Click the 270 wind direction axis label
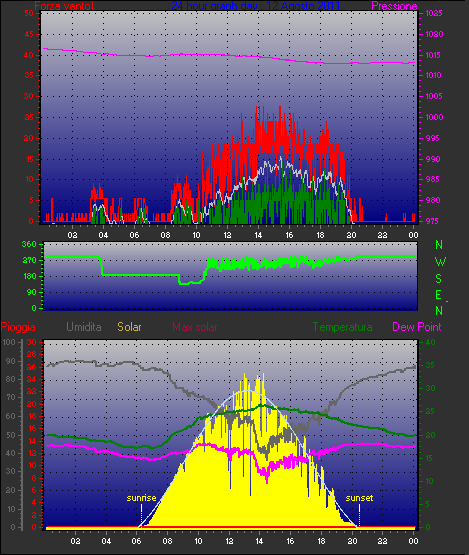Viewport: 469px width, 555px height. (29, 261)
